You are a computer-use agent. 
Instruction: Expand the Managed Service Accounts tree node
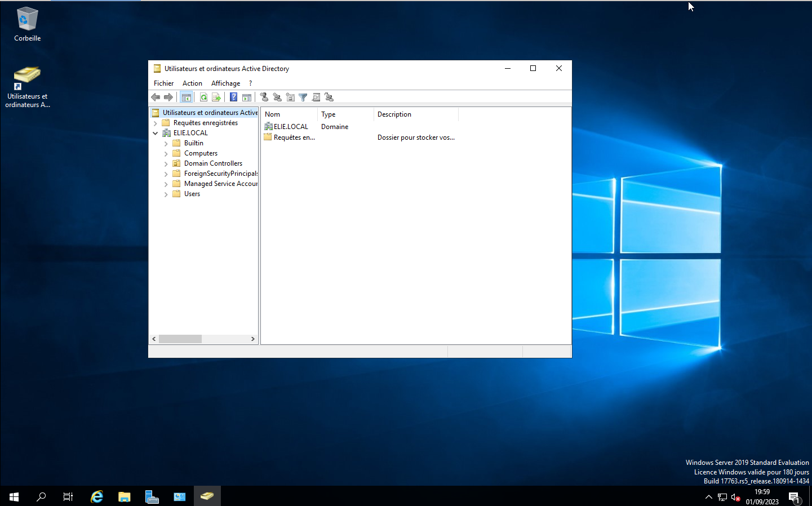[166, 184]
